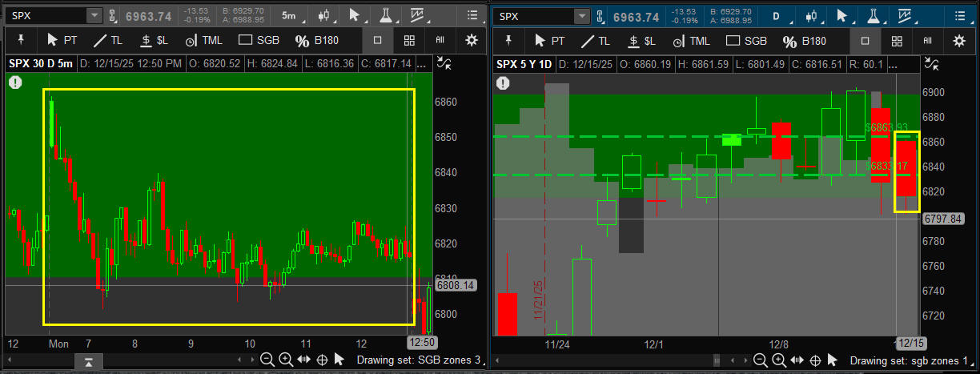Zoom out on the left chart
The height and width of the screenshot is (374, 980).
click(267, 360)
